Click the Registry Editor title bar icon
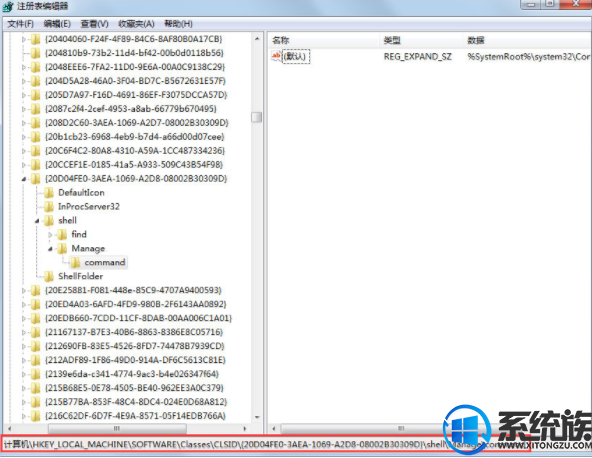This screenshot has height=458, width=592. tap(8, 6)
